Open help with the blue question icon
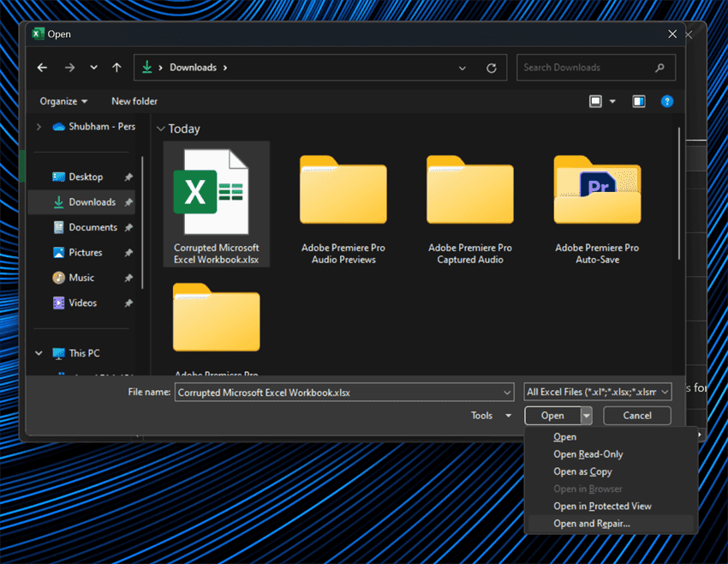This screenshot has width=728, height=564. click(666, 101)
